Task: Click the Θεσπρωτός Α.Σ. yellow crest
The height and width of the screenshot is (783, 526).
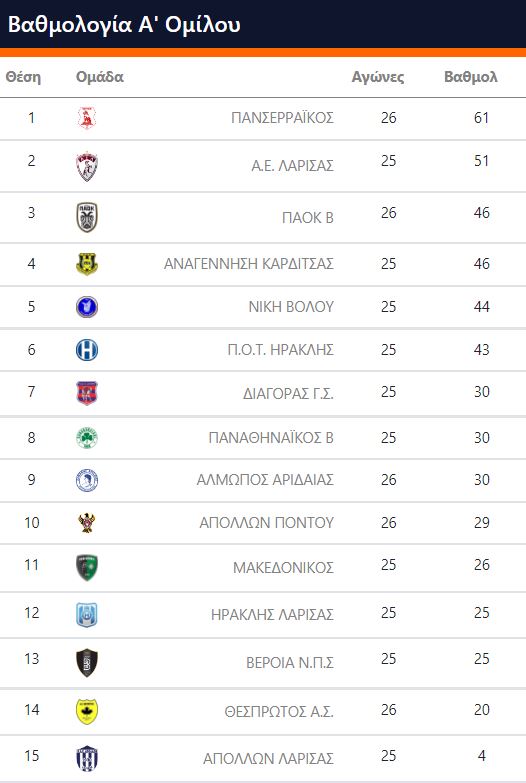Action: click(86, 711)
